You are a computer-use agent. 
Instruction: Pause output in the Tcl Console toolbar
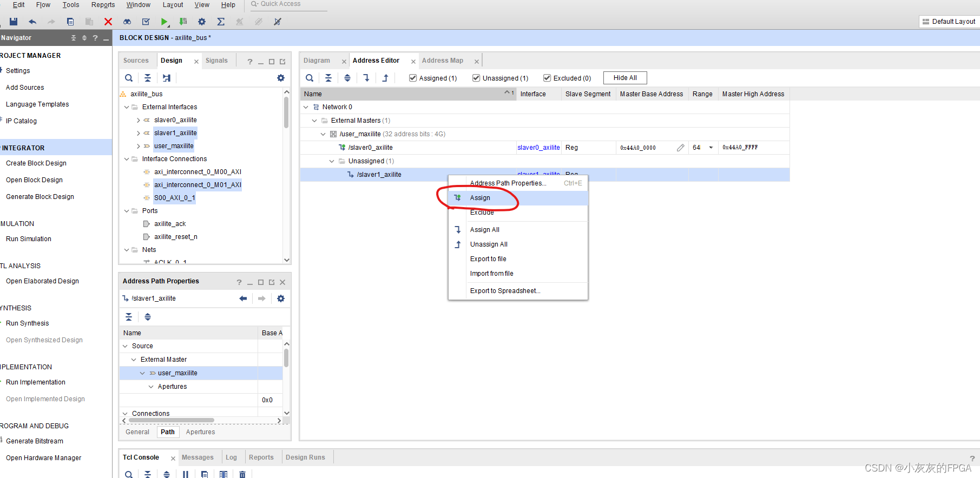tap(186, 474)
